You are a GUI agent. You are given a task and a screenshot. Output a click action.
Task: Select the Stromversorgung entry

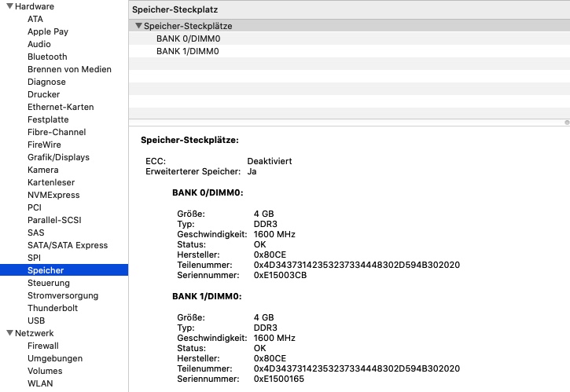click(63, 295)
